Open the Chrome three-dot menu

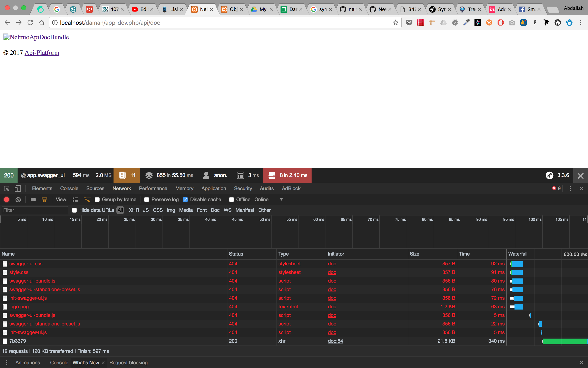(581, 23)
